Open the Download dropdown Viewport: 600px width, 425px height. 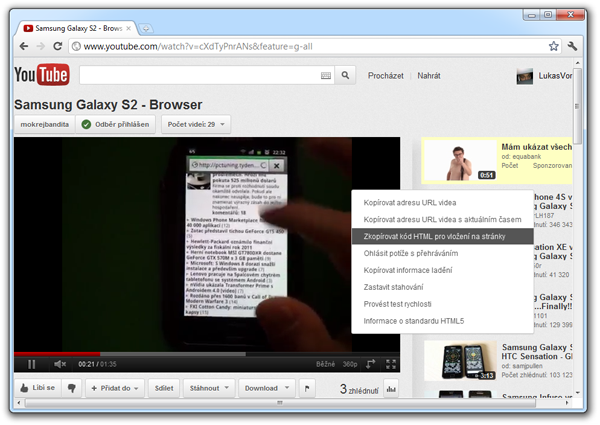click(x=267, y=388)
